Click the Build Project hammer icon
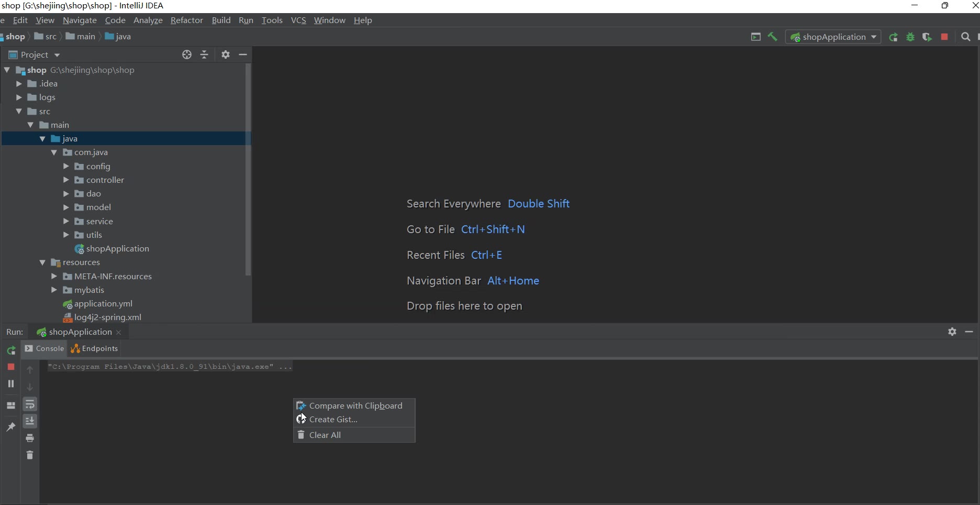Viewport: 980px width, 505px height. [x=772, y=37]
